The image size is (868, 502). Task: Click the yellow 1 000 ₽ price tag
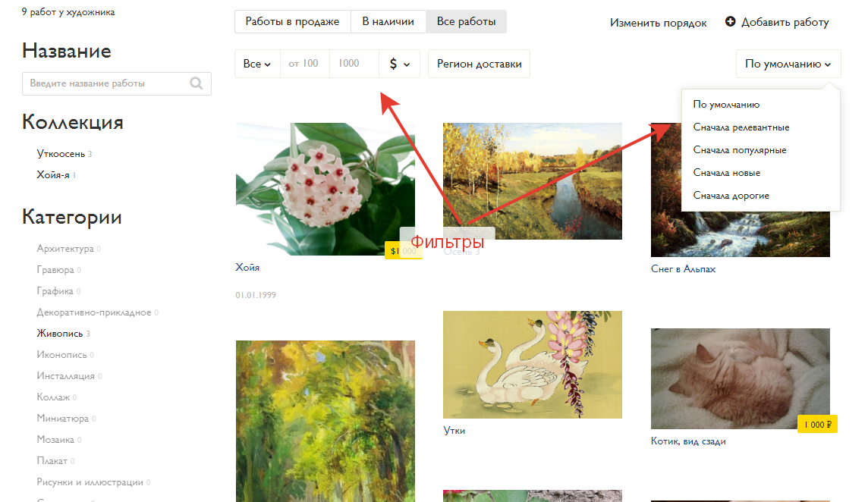pos(817,425)
